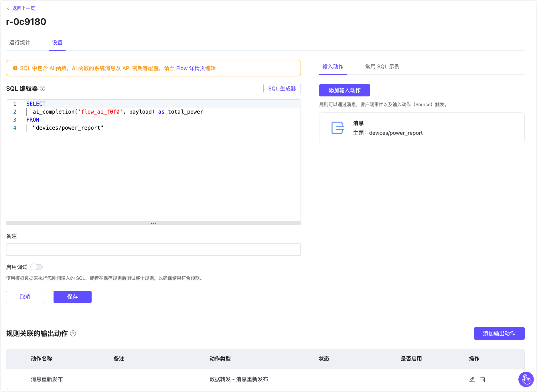The width and height of the screenshot is (537, 392).
Task: Toggle the 启用调试 switch
Action: click(37, 267)
